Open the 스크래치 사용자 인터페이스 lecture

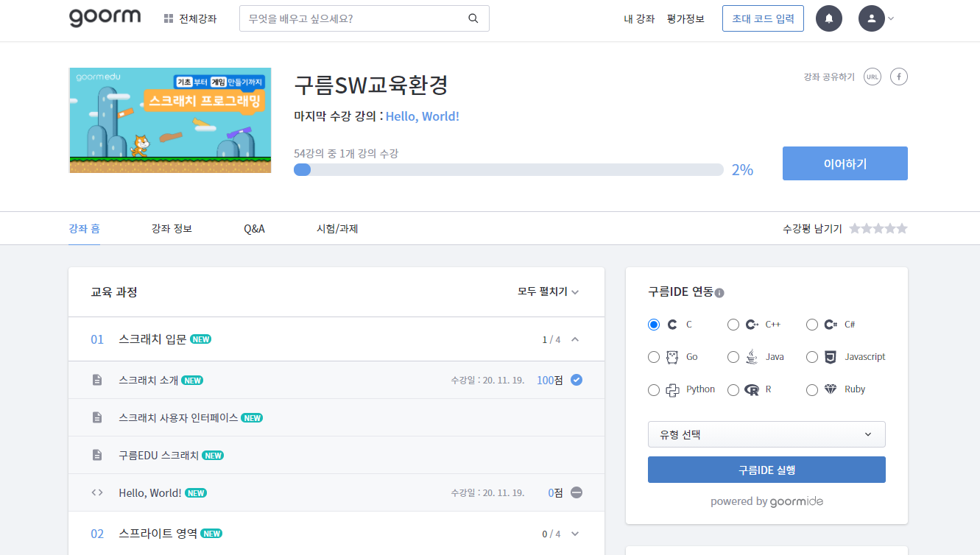tap(178, 417)
